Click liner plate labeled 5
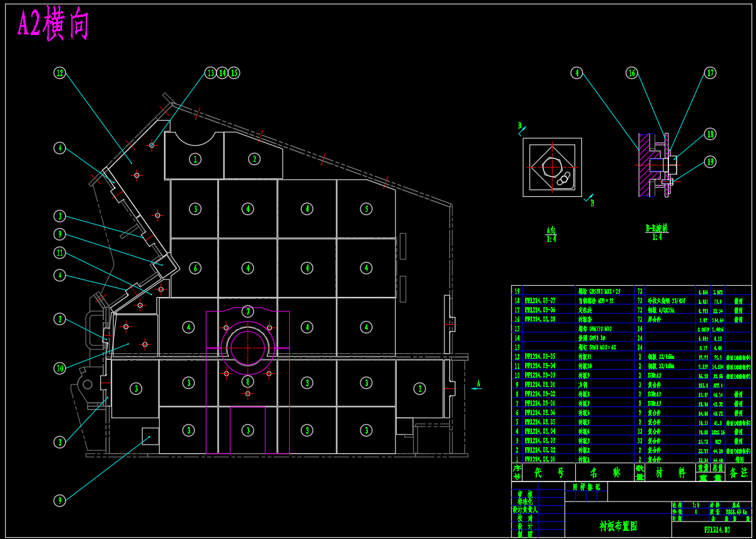This screenshot has height=539, width=756. pyautogui.click(x=366, y=209)
